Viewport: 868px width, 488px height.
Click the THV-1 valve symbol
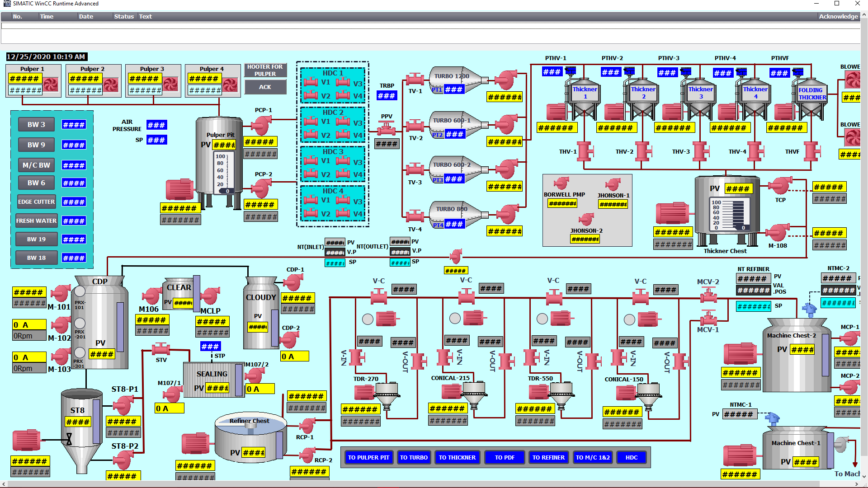pos(585,151)
